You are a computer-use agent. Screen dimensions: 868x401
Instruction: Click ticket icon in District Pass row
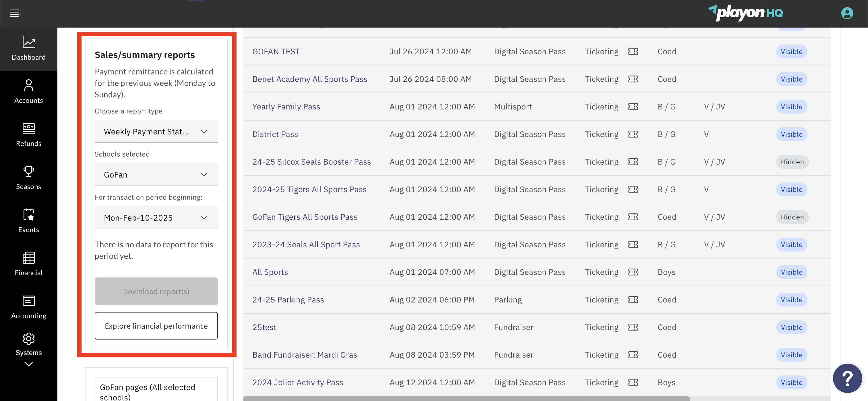[633, 134]
